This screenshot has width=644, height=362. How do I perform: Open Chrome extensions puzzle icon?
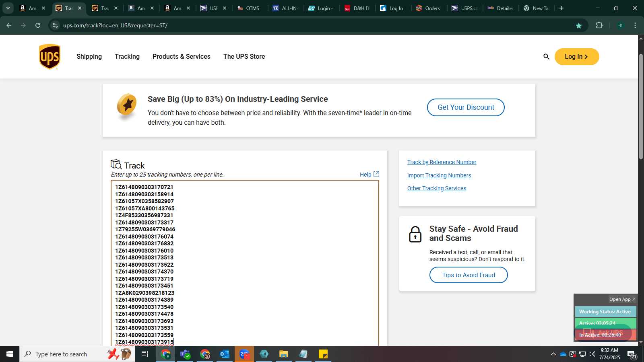(x=599, y=25)
